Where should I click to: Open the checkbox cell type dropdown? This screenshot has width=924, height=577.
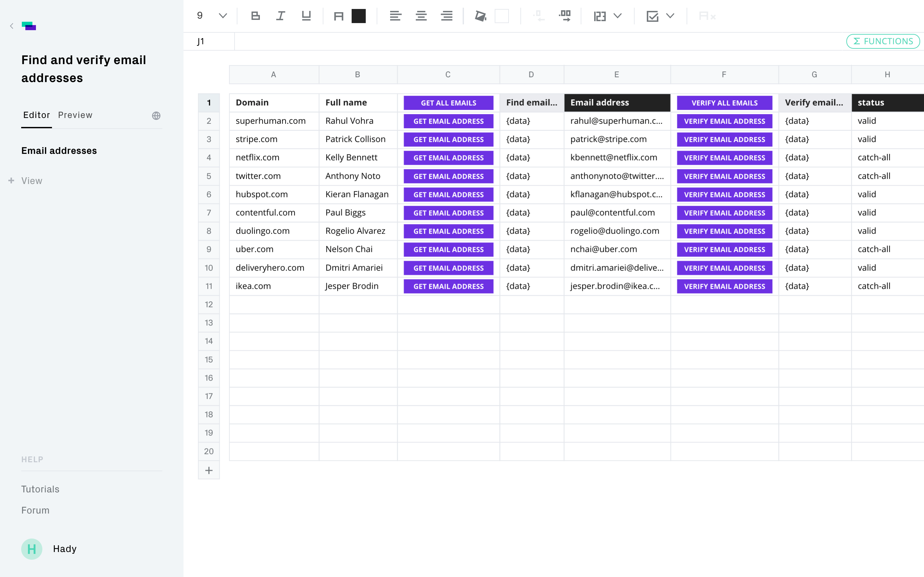click(670, 16)
